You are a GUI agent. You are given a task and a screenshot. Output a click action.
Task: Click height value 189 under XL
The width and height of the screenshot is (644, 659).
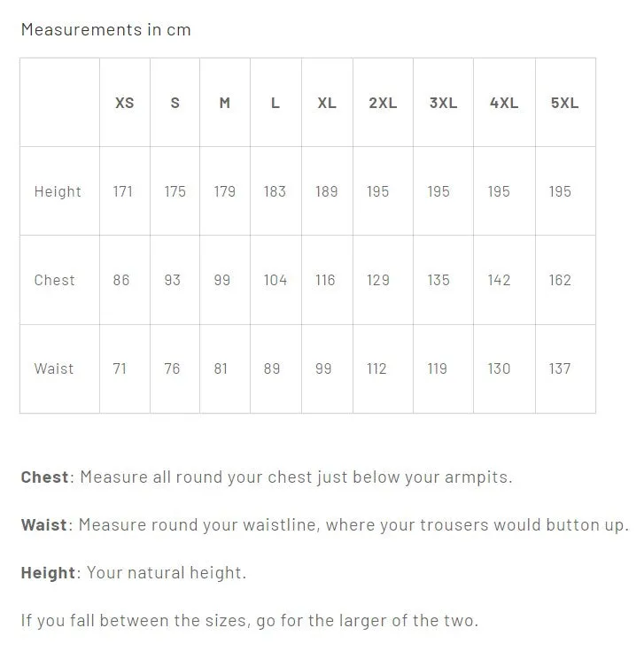(327, 191)
